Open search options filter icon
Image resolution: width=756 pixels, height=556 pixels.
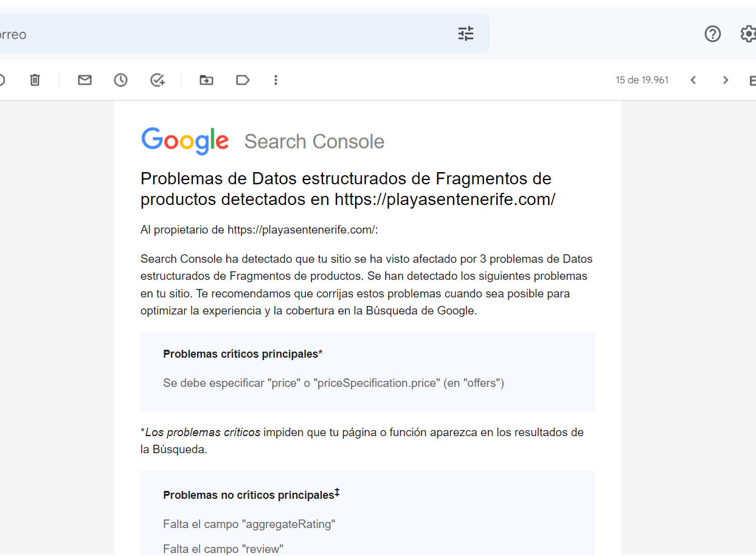[x=466, y=33]
